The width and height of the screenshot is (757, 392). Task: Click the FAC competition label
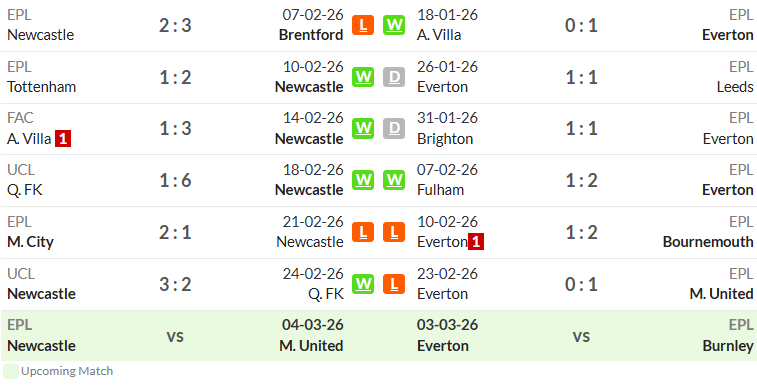tap(20, 118)
